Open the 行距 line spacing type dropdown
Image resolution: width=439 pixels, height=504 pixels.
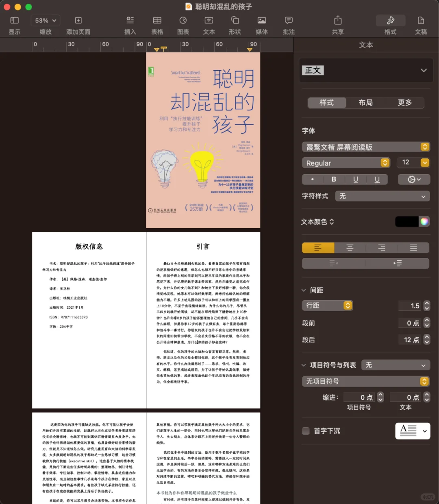click(x=327, y=305)
